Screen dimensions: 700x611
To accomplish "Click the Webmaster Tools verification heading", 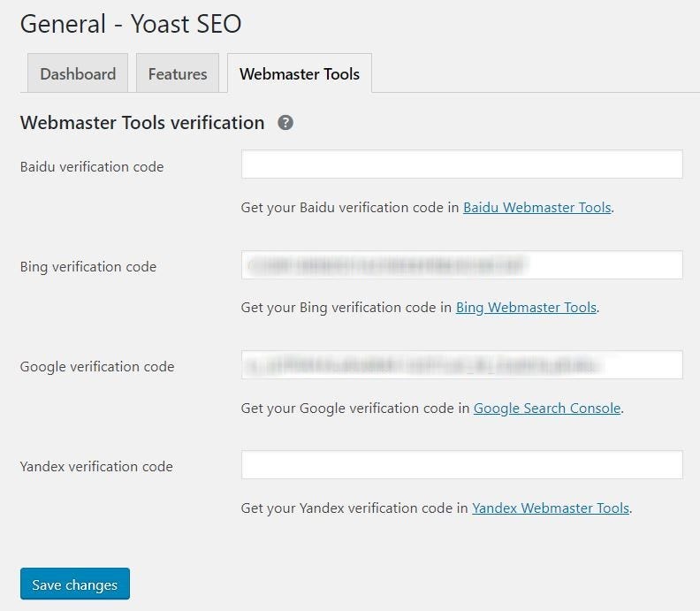I will click(x=142, y=123).
